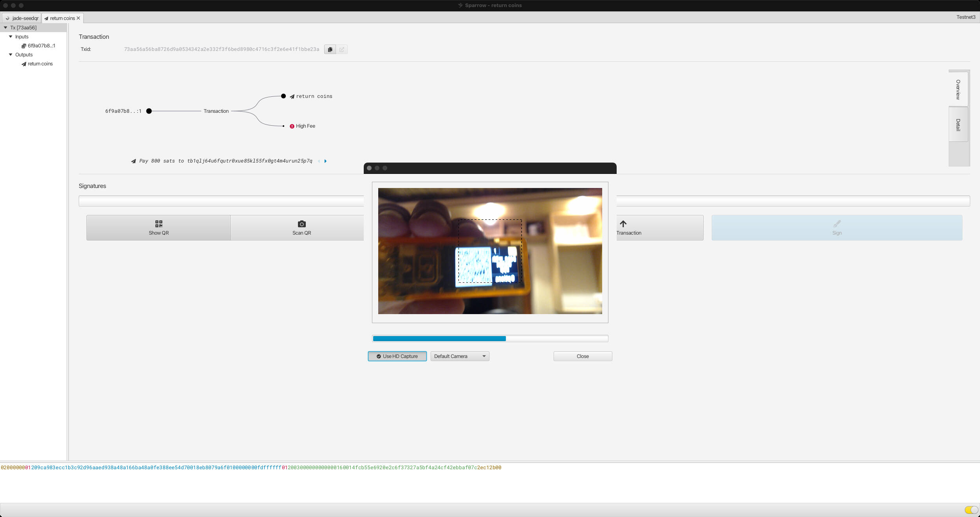Open the Default Camera dropdown
Viewport: 980px width, 517px height.
pos(460,356)
